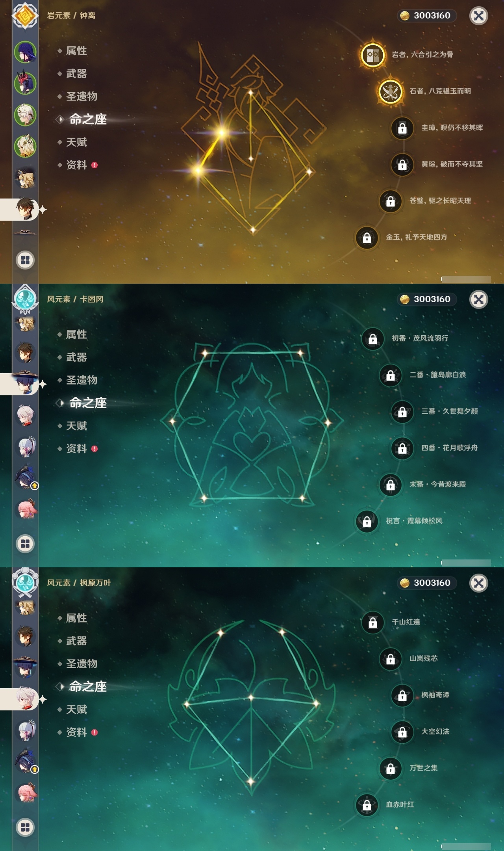Viewport: 504px width, 851px height.
Task: Open 武器 tab in 钟离 panel
Action: [x=76, y=74]
